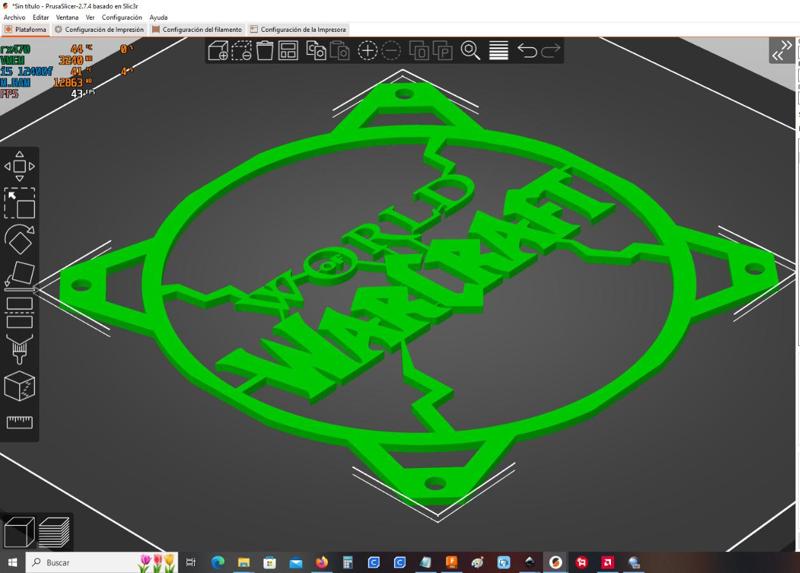Click the Arrange objects icon
This screenshot has height=573, width=800.
(x=288, y=51)
